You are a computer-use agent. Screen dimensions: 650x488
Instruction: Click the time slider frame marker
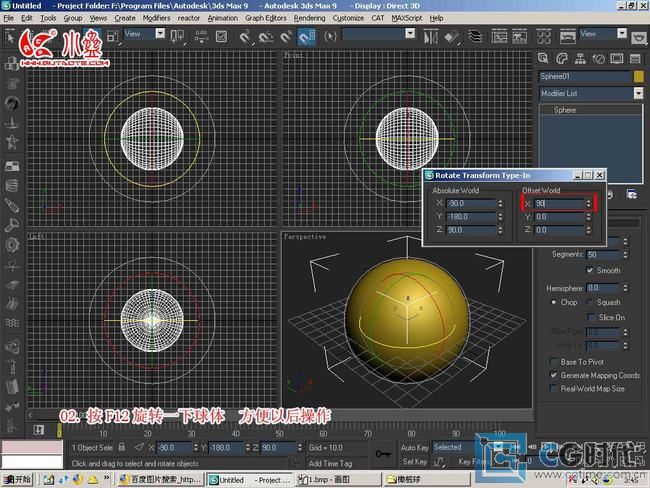click(59, 430)
